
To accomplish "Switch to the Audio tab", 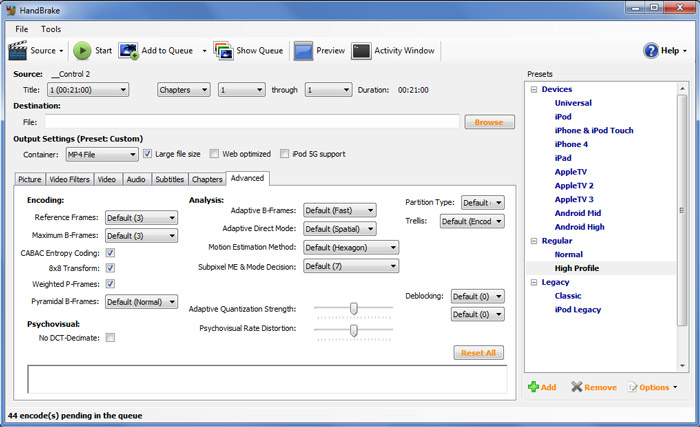I will (136, 179).
